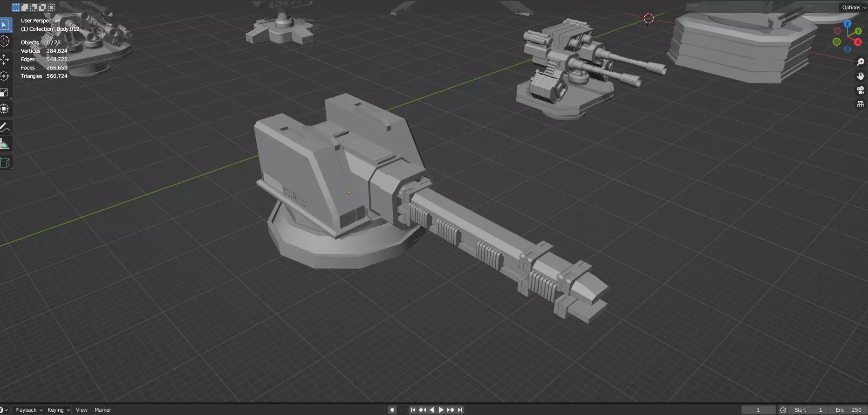Open the Keying dropdown
Image resolution: width=868 pixels, height=415 pixels.
(59, 410)
